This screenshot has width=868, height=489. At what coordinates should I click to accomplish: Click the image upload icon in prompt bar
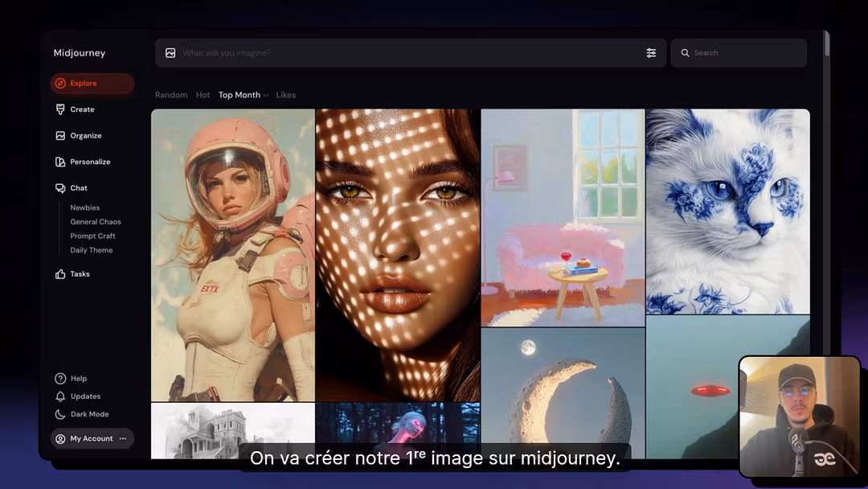pyautogui.click(x=170, y=53)
